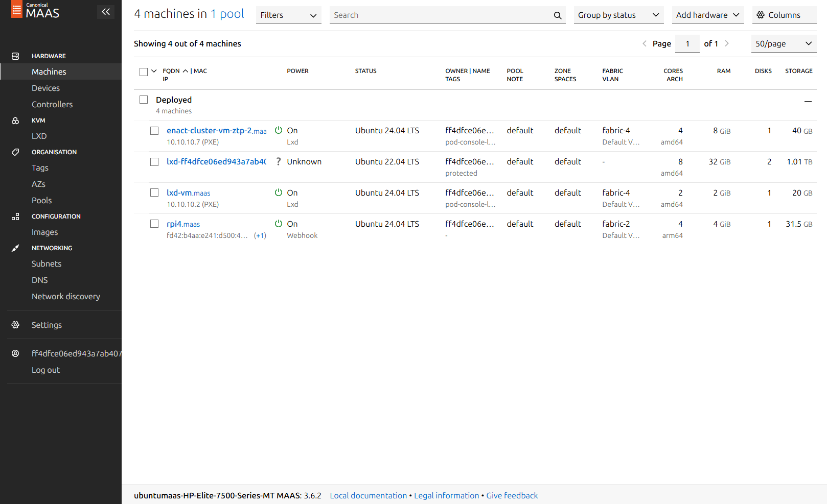Select the Deployed group checkbox

click(144, 100)
